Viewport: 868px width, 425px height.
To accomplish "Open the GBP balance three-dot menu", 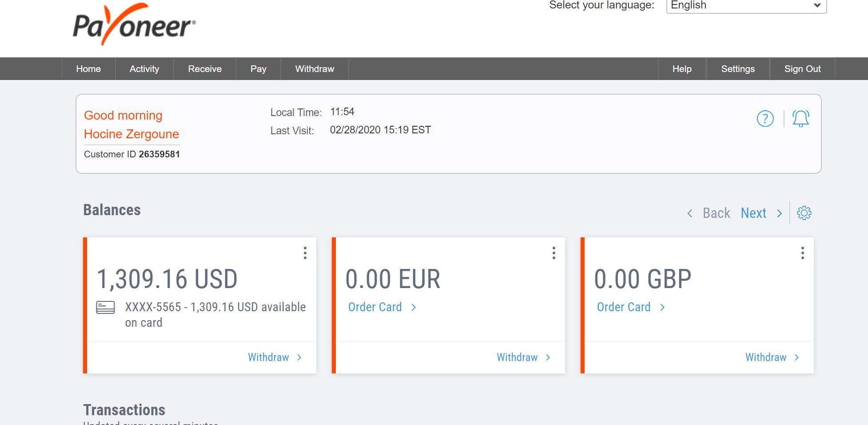I will click(802, 253).
